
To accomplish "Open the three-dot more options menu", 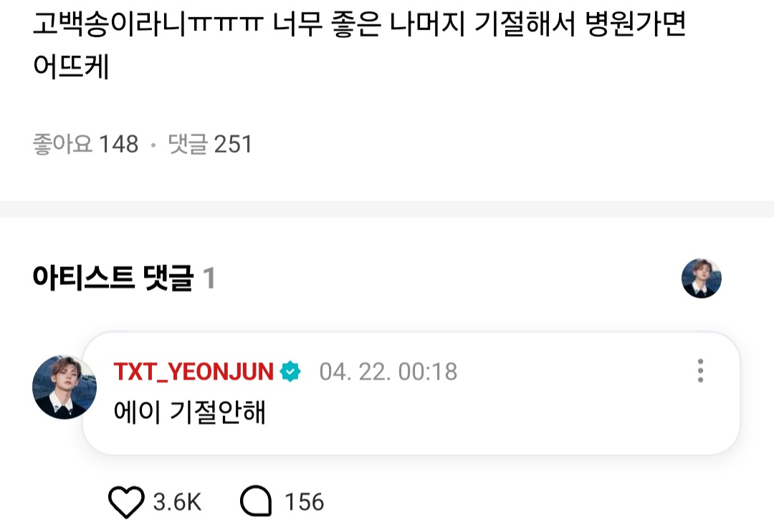I will point(700,371).
